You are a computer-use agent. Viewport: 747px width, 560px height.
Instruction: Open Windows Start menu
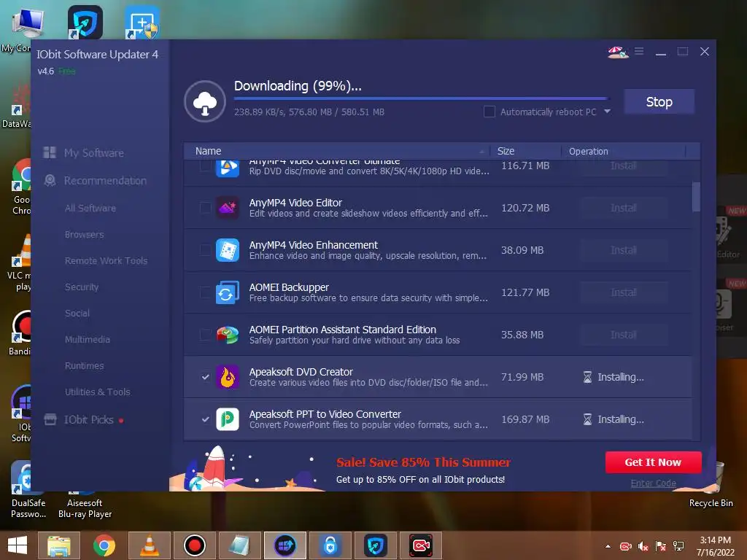[x=18, y=545]
